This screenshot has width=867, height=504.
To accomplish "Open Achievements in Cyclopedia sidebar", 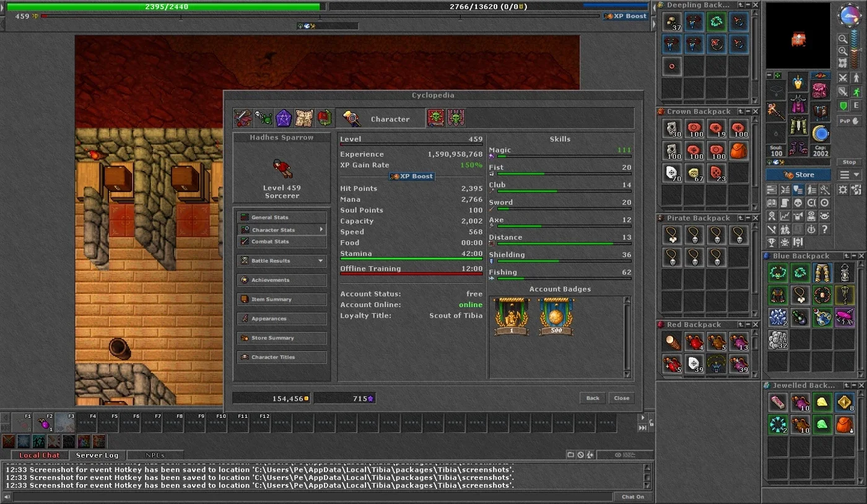I will click(282, 280).
